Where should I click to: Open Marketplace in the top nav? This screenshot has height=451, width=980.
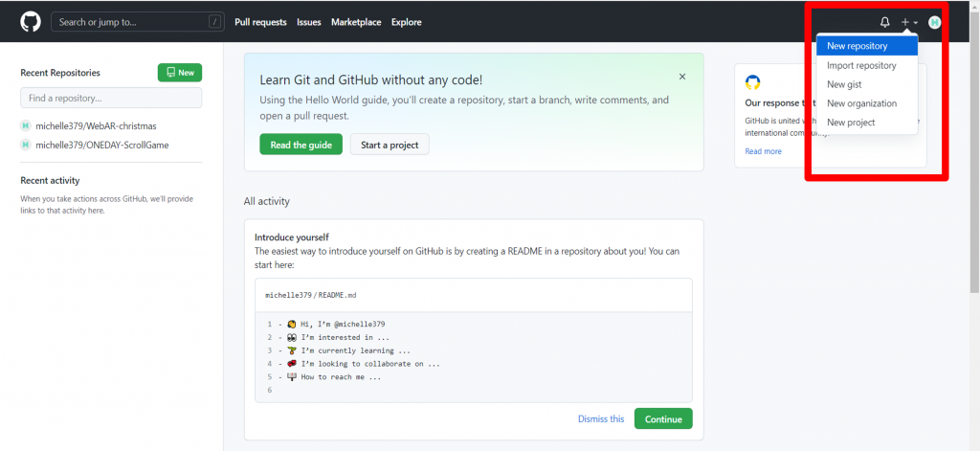[356, 22]
